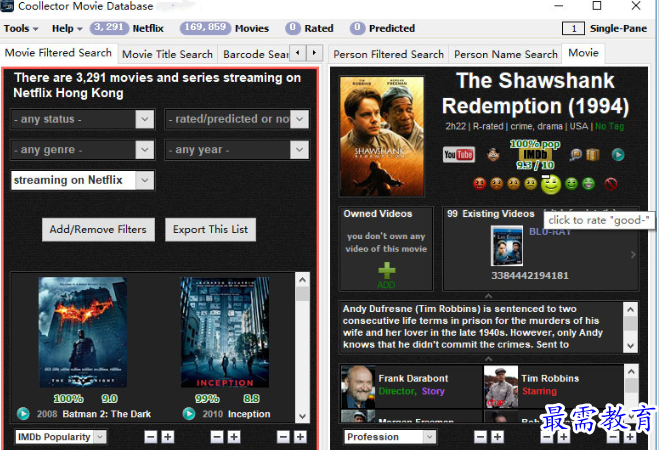Select the yellow neutral face rating
This screenshot has width=664, height=450.
click(x=530, y=184)
